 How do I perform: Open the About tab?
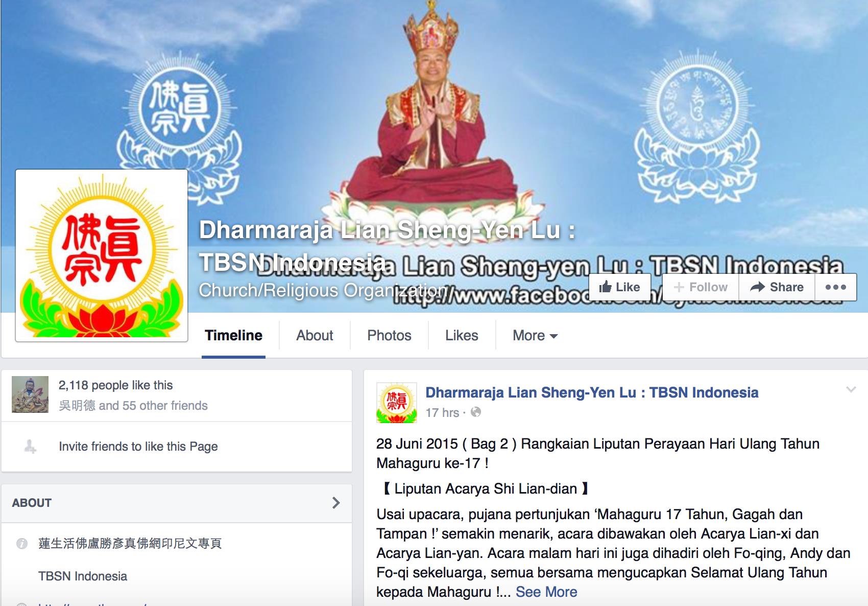315,336
